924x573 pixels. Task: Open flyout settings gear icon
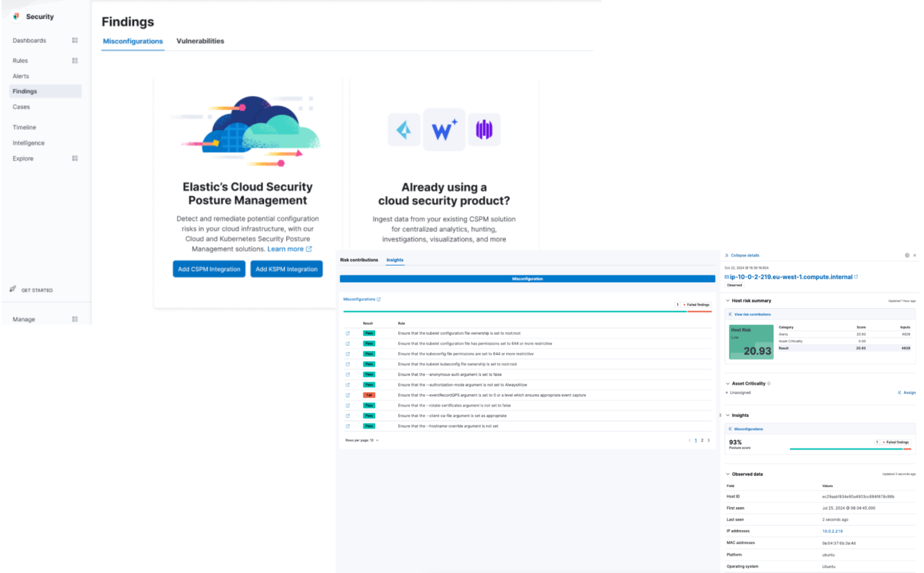tap(907, 255)
